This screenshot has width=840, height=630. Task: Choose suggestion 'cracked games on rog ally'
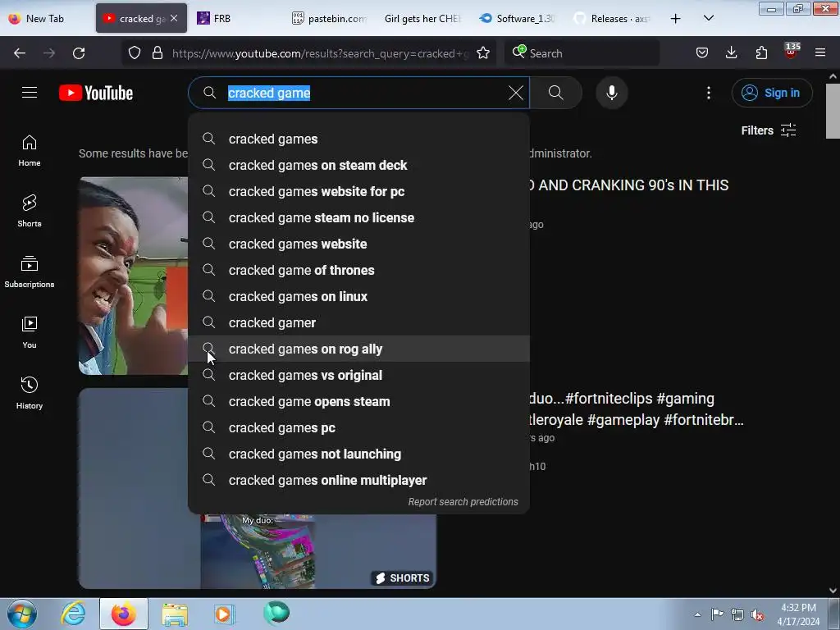tap(359, 349)
